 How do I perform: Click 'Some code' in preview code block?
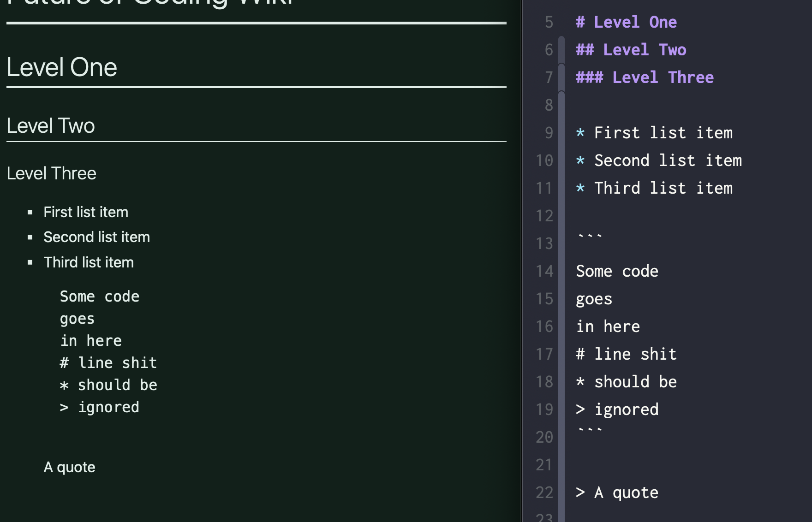pos(100,297)
